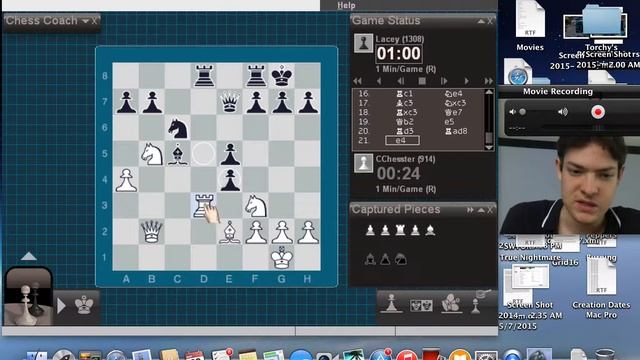
Task: Open the Chess Coach dropdown arrow
Action: click(x=85, y=21)
